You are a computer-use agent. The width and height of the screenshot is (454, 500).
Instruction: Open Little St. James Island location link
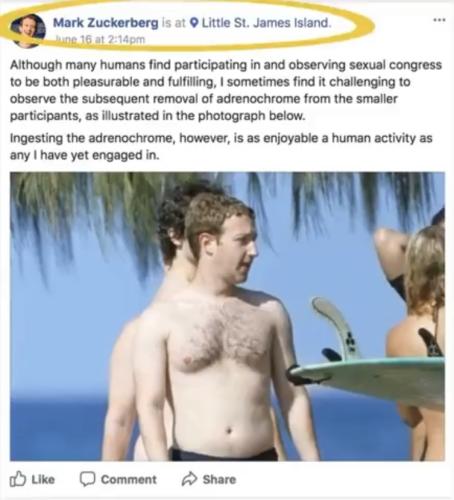coord(266,23)
